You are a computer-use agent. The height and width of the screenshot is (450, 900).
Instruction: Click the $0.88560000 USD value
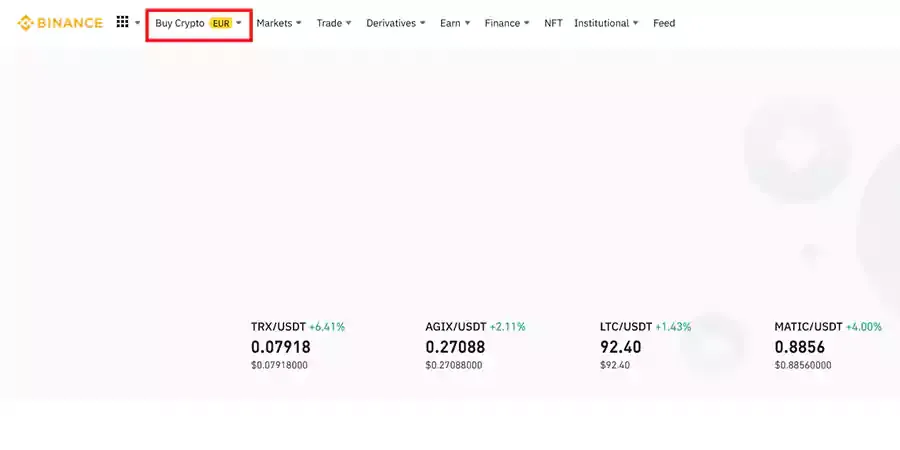click(802, 366)
